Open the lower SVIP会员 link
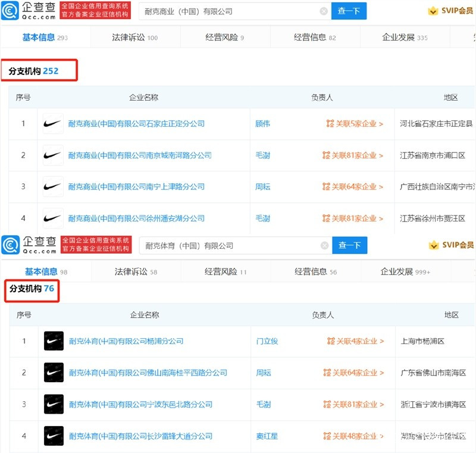Image resolution: width=476 pixels, height=453 pixels. [x=458, y=245]
